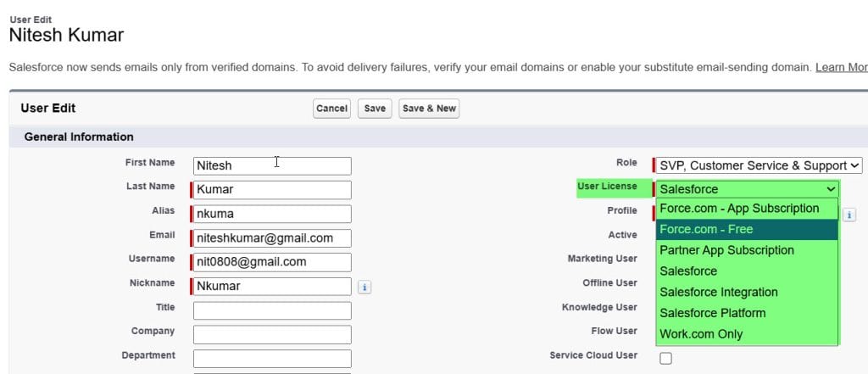The width and height of the screenshot is (868, 374).
Task: Focus the Alias input field
Action: [x=272, y=214]
